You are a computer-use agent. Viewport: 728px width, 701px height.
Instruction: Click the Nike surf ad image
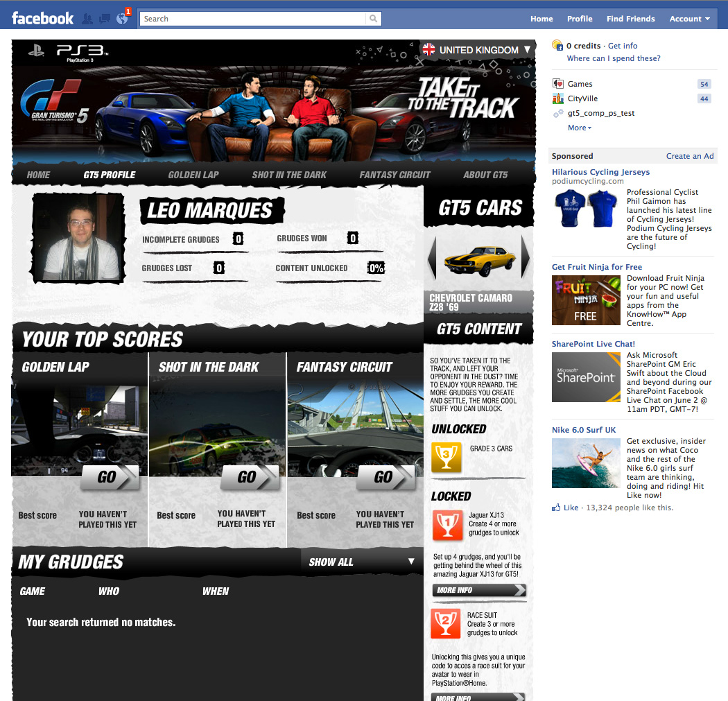pos(586,463)
